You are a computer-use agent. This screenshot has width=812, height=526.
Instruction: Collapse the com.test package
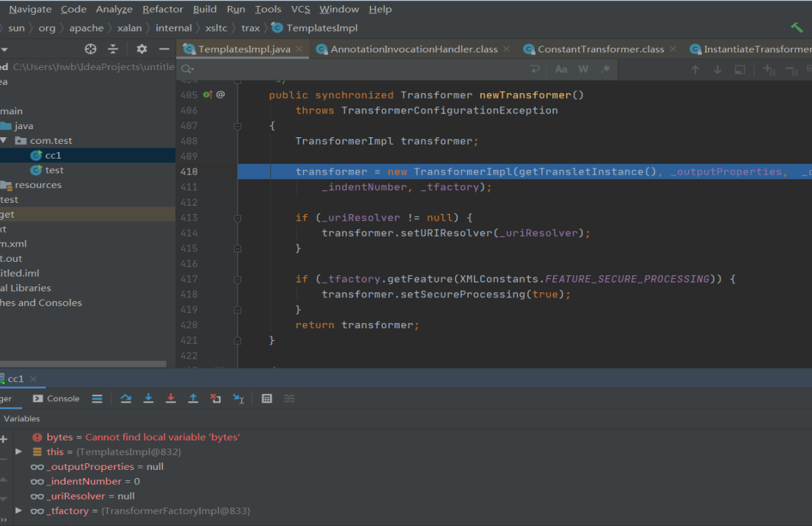click(x=4, y=140)
